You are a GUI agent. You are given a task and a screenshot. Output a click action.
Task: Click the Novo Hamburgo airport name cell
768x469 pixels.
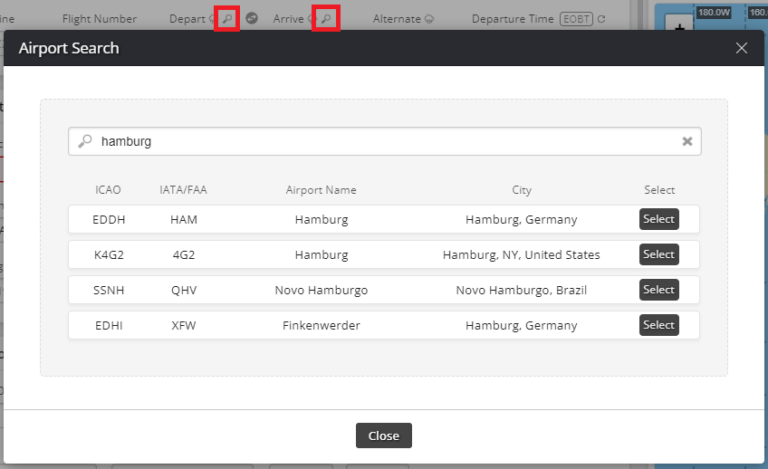[x=321, y=290]
